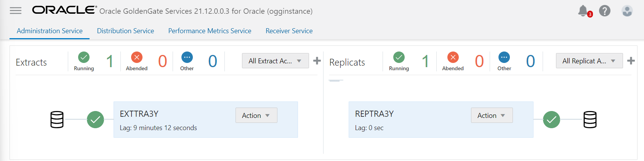
Task: Open the Action dropdown for EXTTRA3Y
Action: (x=256, y=115)
